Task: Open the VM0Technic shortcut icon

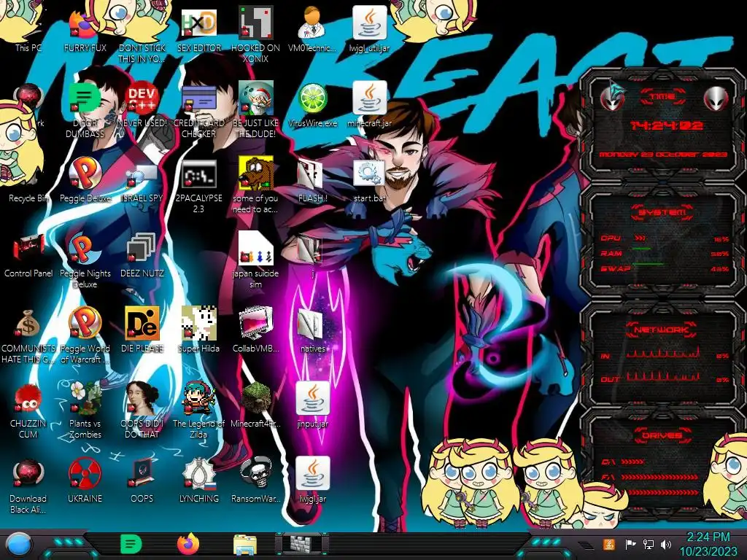Action: click(312, 24)
